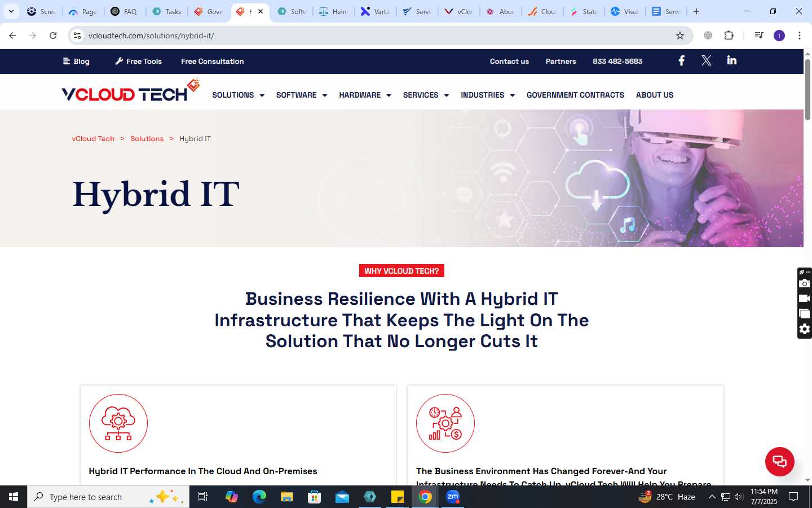
Task: Open the Blog link
Action: point(76,61)
